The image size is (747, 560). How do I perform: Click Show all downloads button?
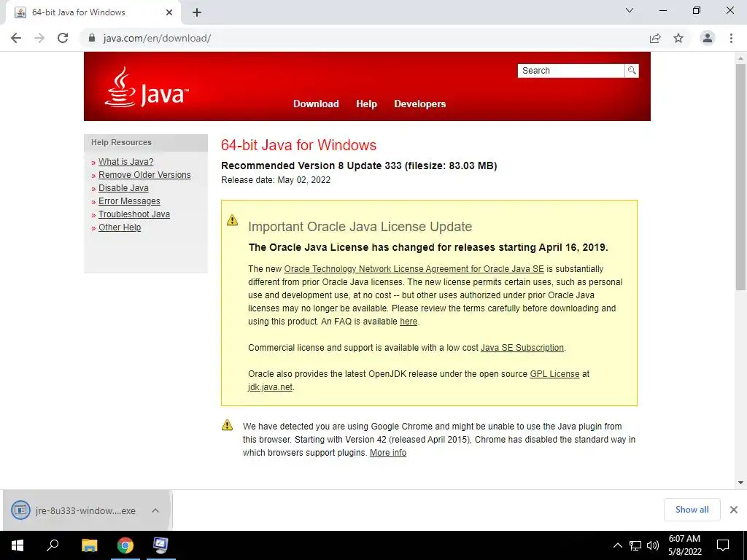692,510
